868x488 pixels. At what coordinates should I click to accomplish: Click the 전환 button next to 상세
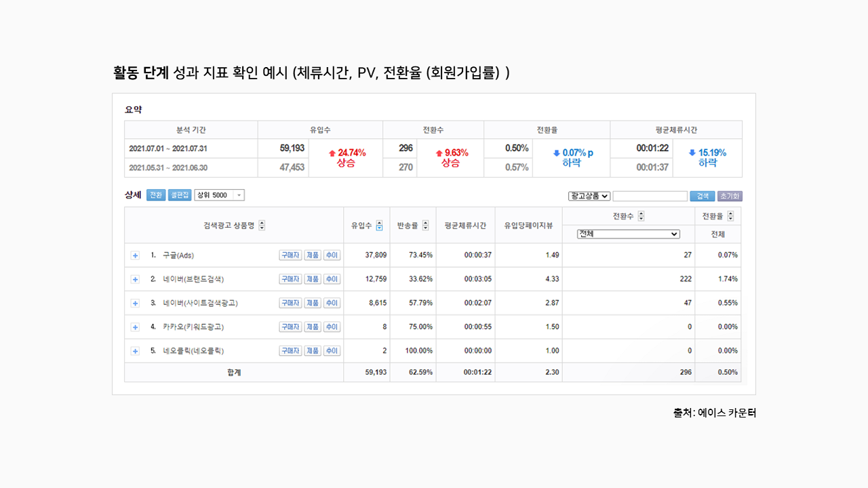[156, 195]
